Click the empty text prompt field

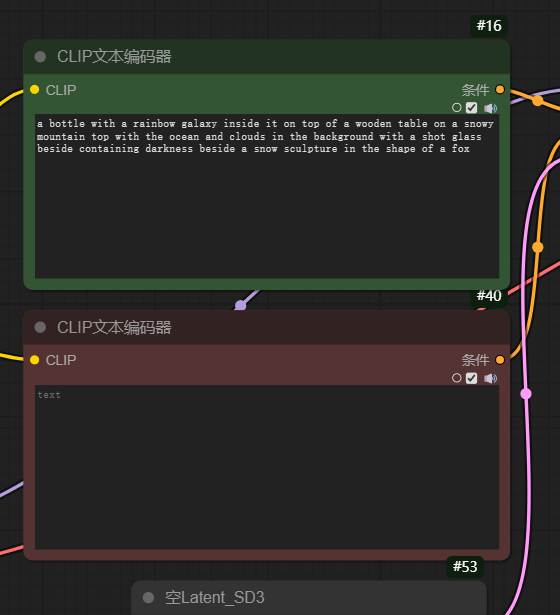pos(267,467)
